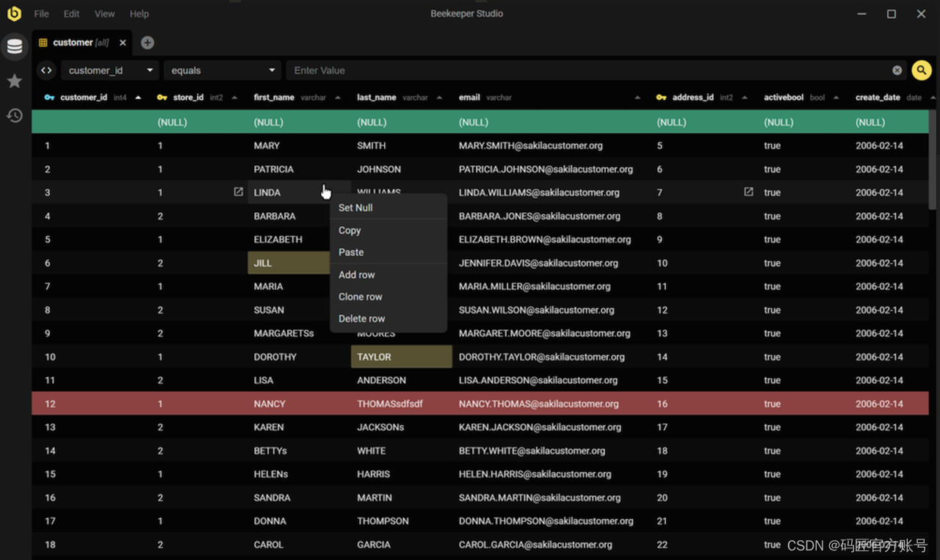Select the highlighted JILL cell
Image resolution: width=940 pixels, height=560 pixels.
(289, 263)
